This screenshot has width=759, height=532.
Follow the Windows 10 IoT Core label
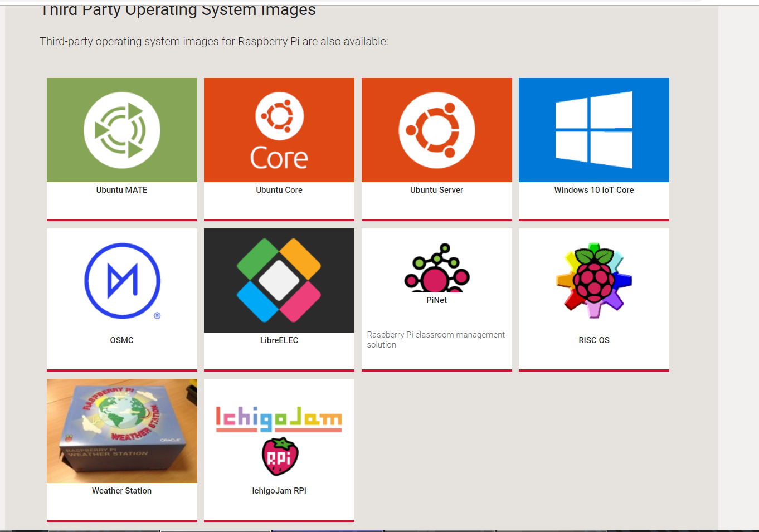[594, 190]
